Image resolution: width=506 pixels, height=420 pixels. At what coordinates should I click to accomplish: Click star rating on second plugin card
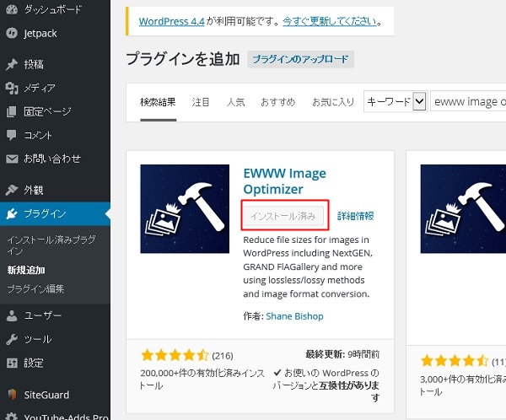455,360
